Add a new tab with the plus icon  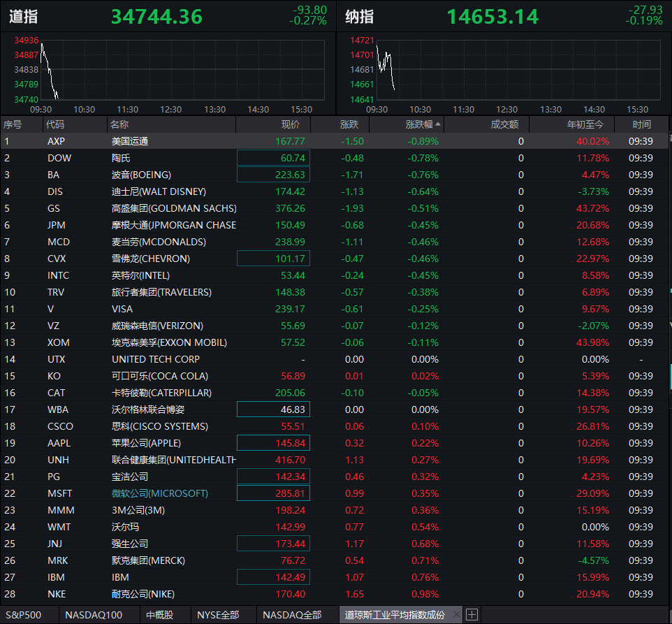coord(472,615)
